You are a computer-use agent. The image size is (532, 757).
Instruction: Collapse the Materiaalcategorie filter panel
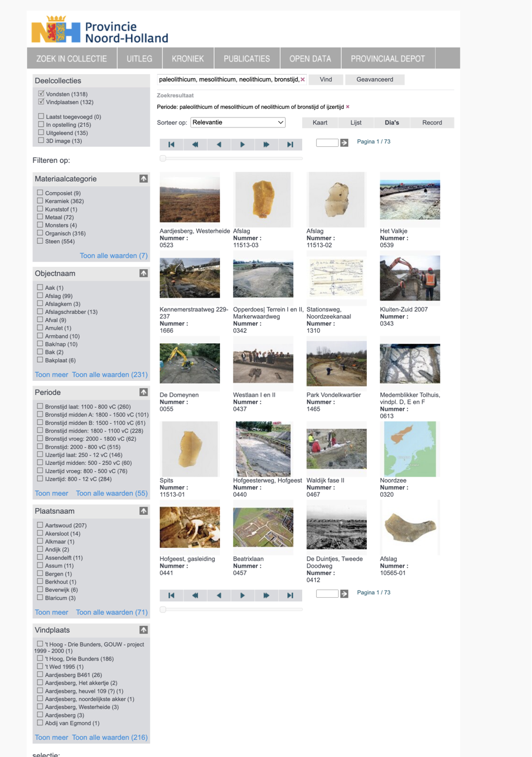[x=143, y=179]
